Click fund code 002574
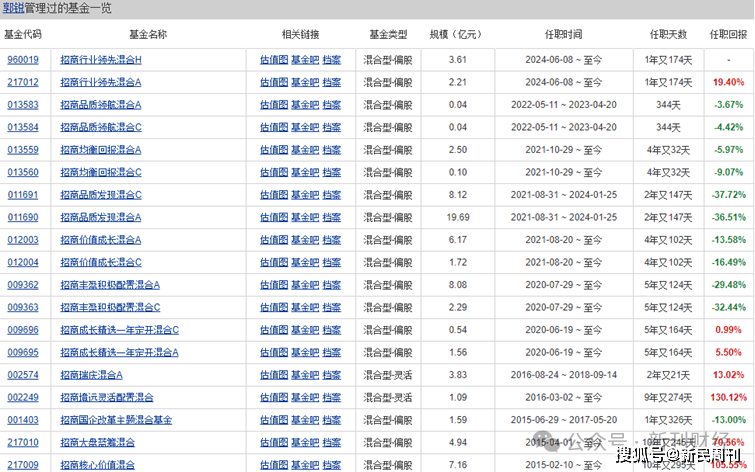 [23, 375]
